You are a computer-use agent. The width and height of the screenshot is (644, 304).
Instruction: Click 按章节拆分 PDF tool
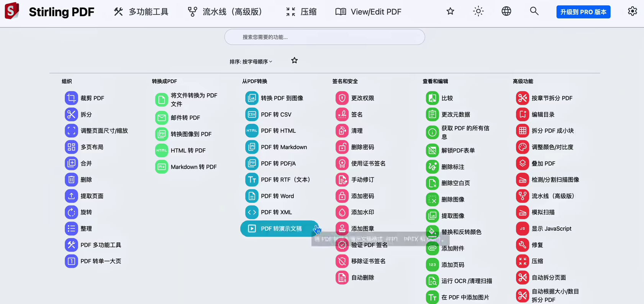(545, 98)
